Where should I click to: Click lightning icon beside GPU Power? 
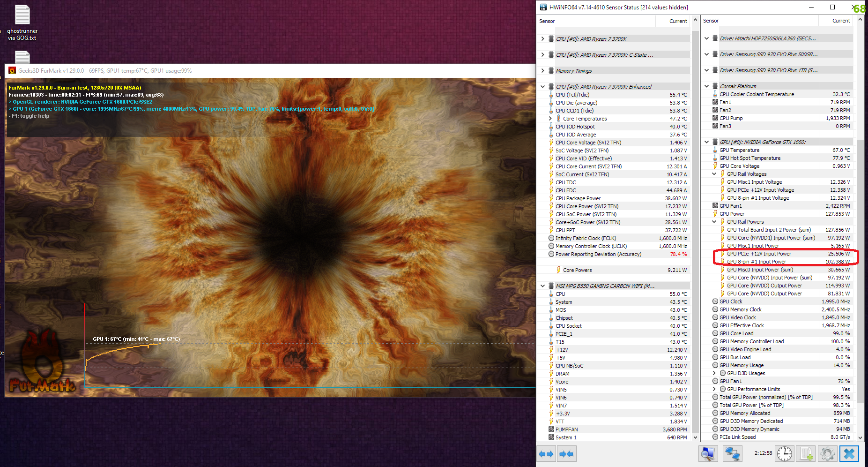715,214
